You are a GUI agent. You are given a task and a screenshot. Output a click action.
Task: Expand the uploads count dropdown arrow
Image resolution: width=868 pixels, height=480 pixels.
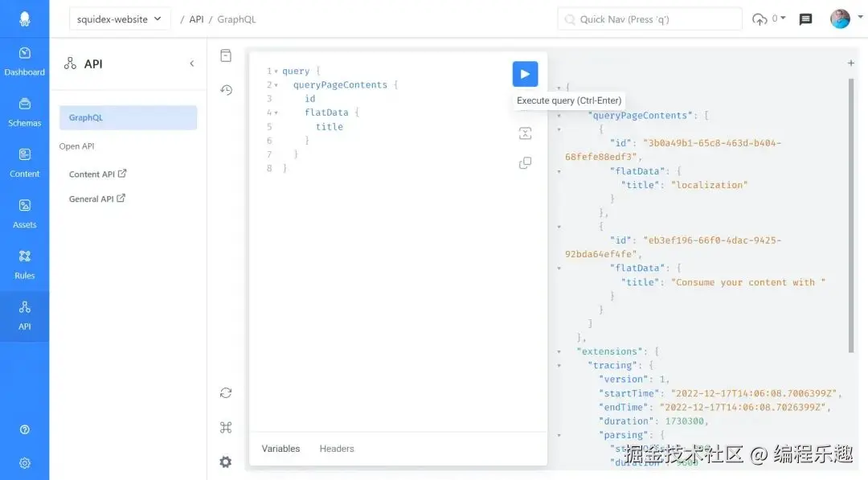[x=783, y=18]
